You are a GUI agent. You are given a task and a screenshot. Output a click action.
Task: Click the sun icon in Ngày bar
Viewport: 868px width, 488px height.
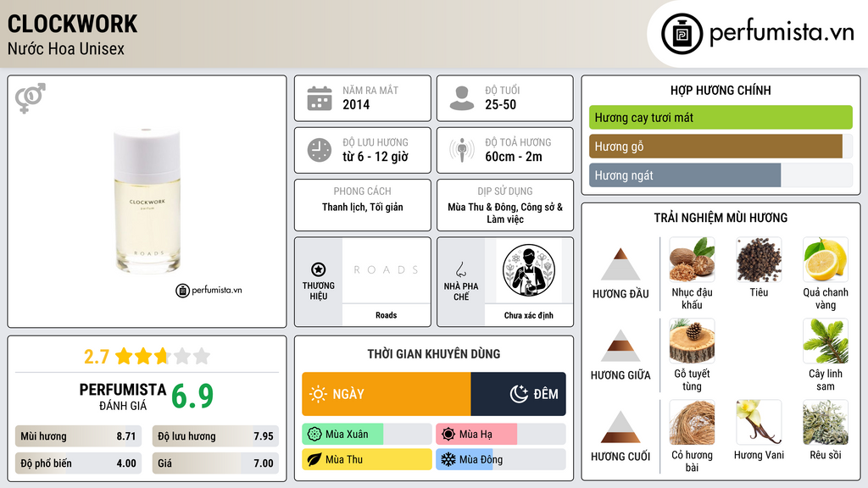318,394
